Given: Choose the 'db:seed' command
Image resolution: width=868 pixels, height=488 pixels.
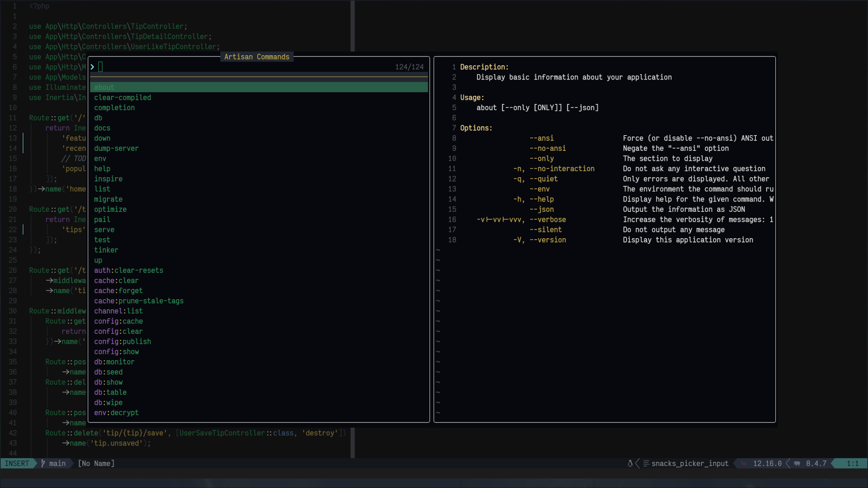Looking at the screenshot, I should [x=108, y=372].
